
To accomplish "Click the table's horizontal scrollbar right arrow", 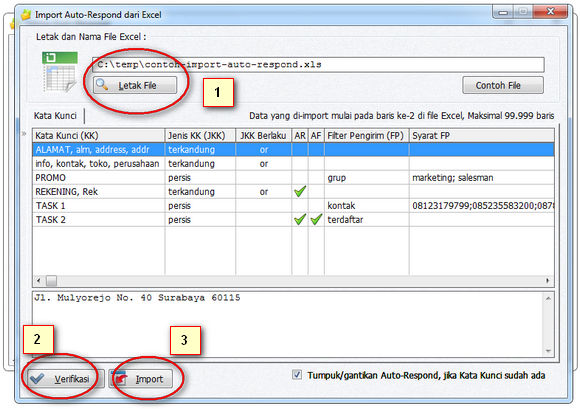I will [548, 281].
